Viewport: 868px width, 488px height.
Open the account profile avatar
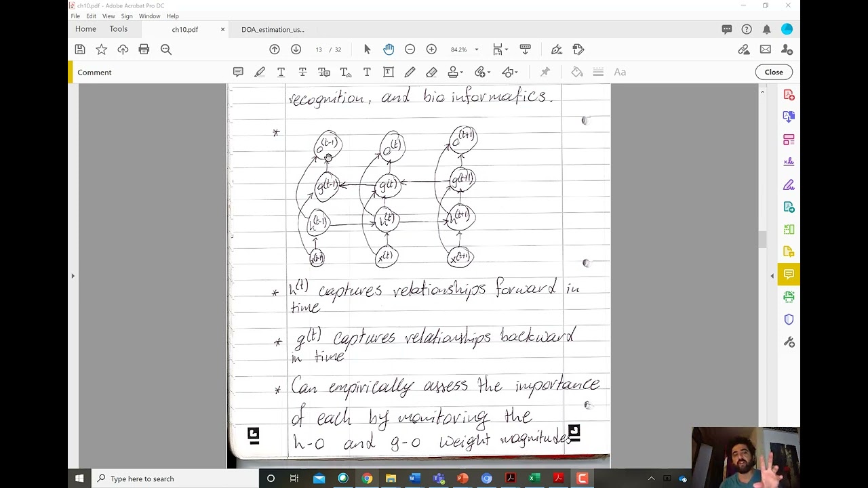tap(787, 29)
